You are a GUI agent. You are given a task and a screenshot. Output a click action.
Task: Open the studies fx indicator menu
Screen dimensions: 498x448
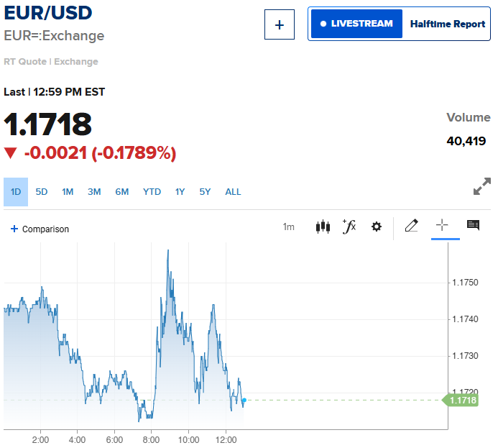(x=349, y=227)
